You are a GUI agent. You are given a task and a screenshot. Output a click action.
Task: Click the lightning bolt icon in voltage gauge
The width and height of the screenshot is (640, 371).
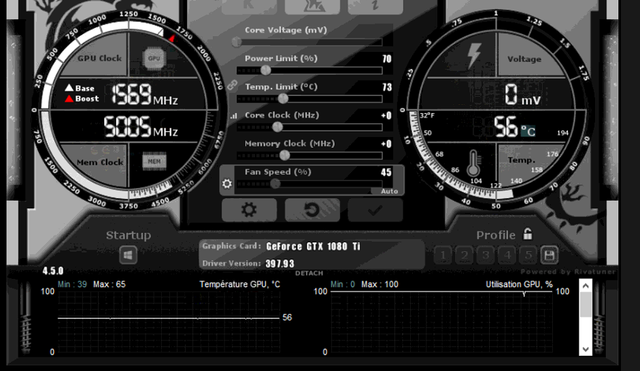(473, 55)
